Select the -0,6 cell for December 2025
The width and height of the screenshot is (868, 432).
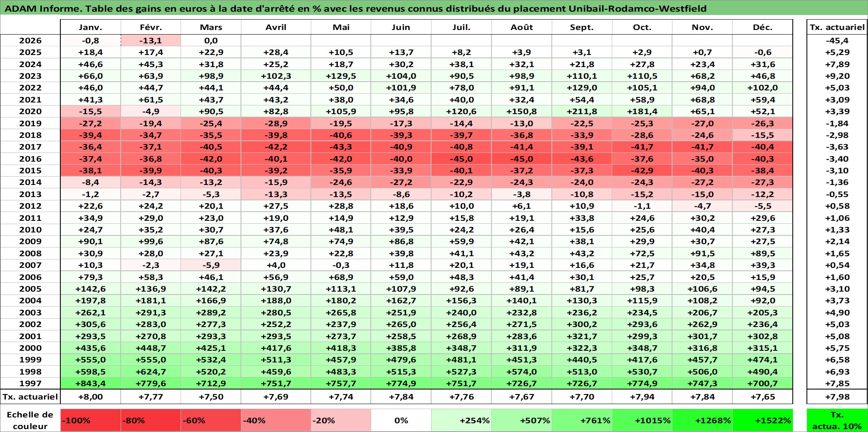pos(763,52)
